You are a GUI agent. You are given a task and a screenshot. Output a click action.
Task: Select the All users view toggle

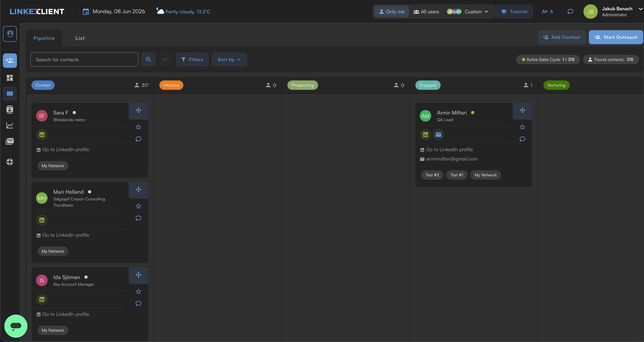tap(426, 12)
